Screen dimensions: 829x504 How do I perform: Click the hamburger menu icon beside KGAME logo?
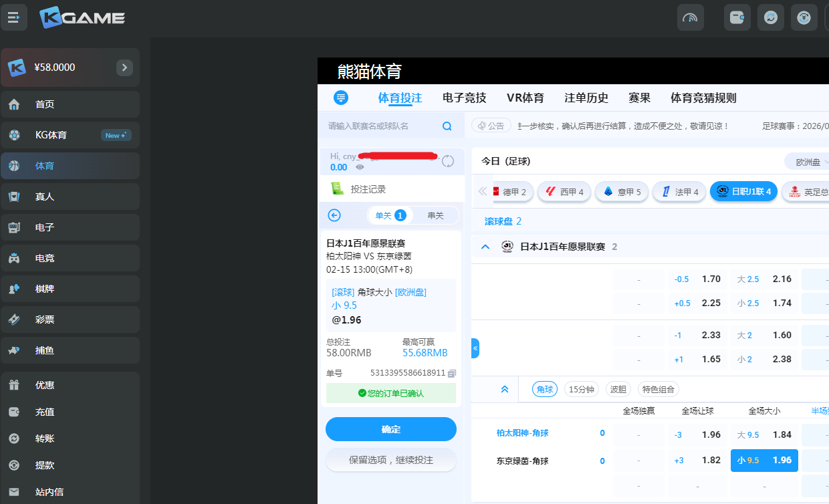click(13, 17)
